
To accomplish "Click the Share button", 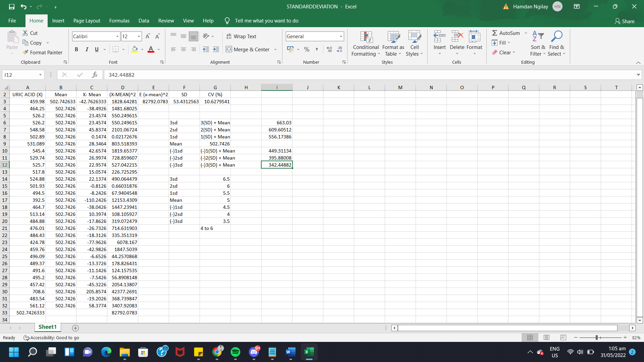I will 625,21.
